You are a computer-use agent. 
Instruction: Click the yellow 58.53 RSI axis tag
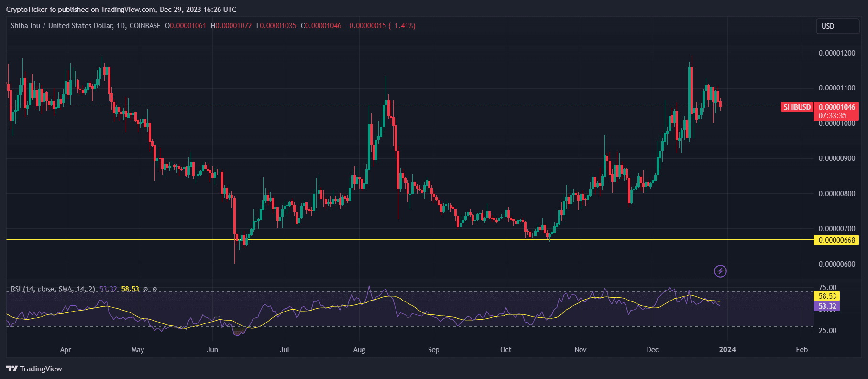(x=827, y=296)
